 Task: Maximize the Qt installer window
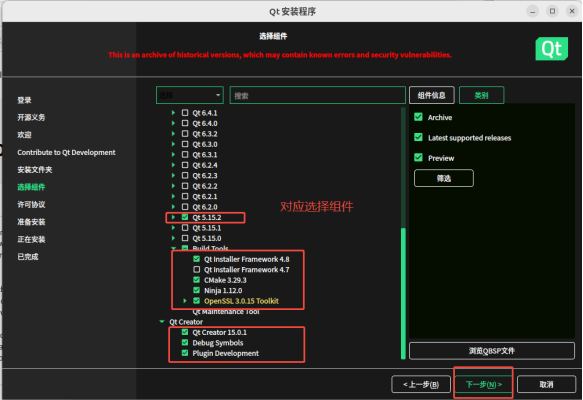point(553,12)
